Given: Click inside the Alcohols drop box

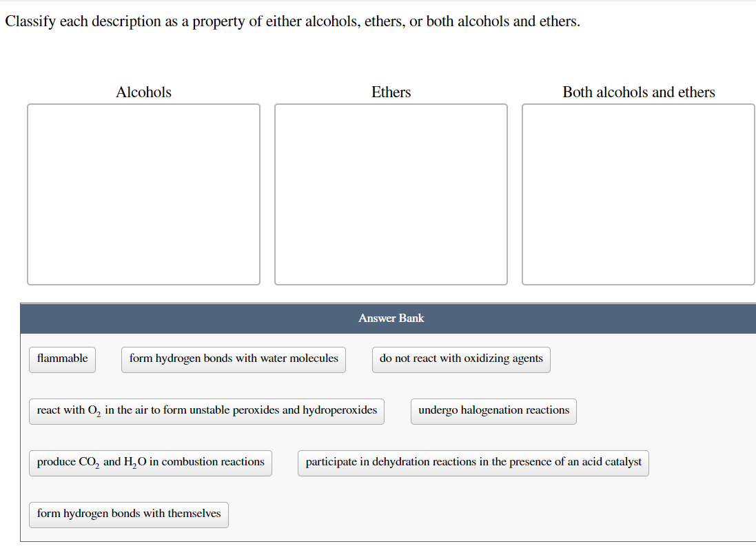Looking at the screenshot, I should [x=143, y=194].
